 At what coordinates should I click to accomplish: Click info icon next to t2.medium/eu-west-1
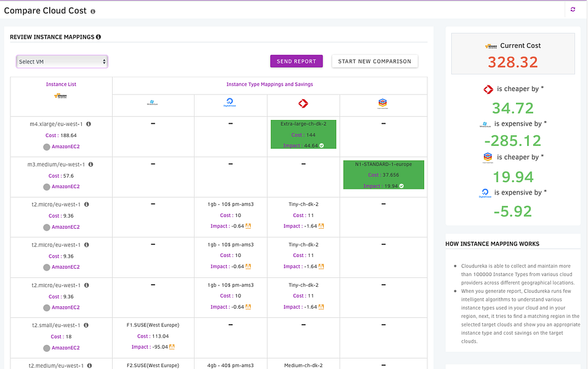coord(89,365)
